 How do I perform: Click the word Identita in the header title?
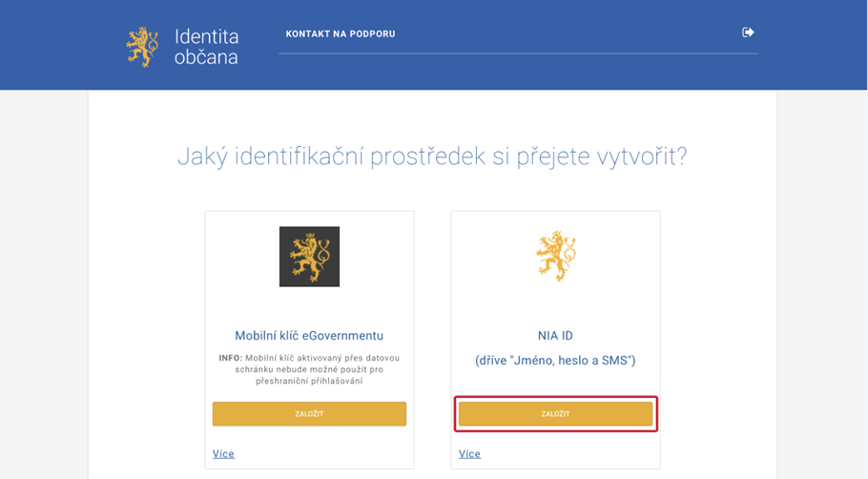click(206, 36)
